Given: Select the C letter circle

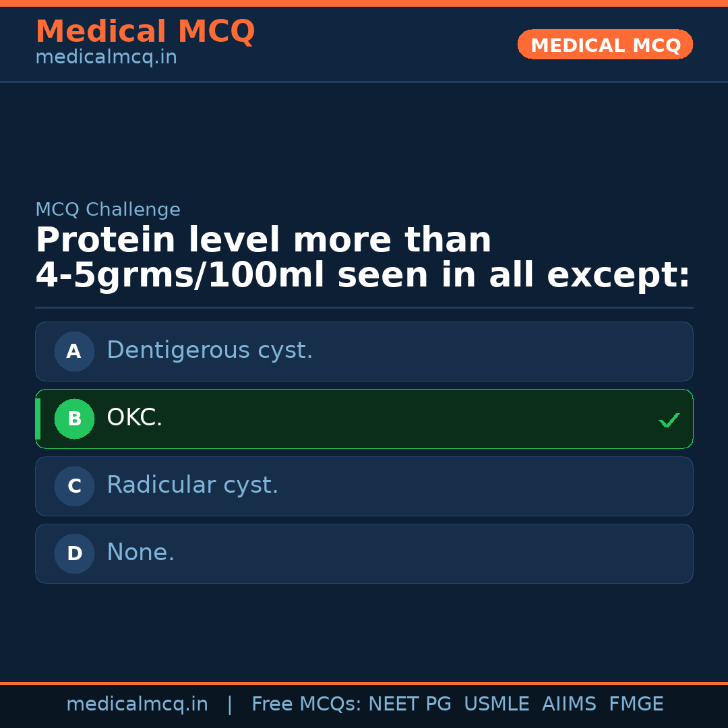Looking at the screenshot, I should 74,486.
